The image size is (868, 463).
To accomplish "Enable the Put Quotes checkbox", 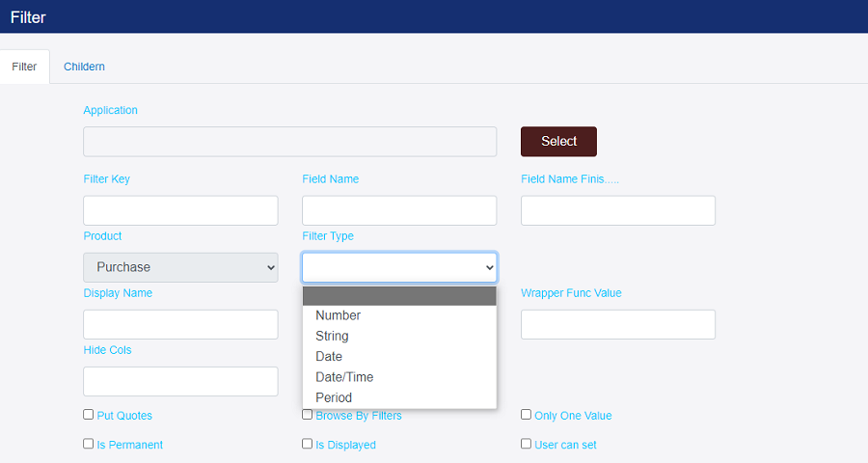I will [89, 414].
